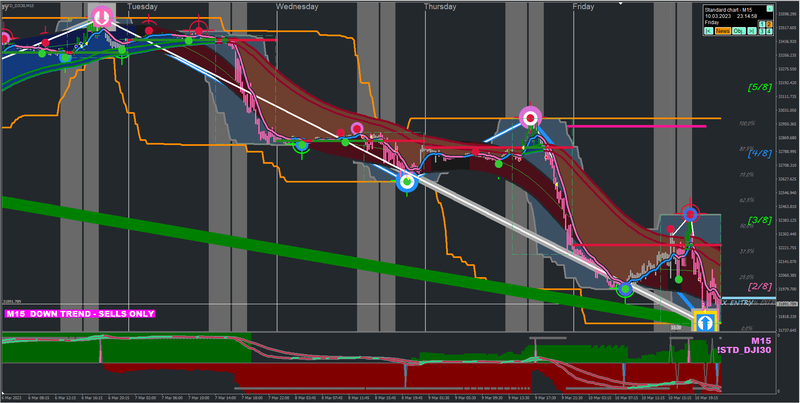Screen dimensions: 800x403
Task: Click the [4/8] Murrey level label
Action: point(759,153)
